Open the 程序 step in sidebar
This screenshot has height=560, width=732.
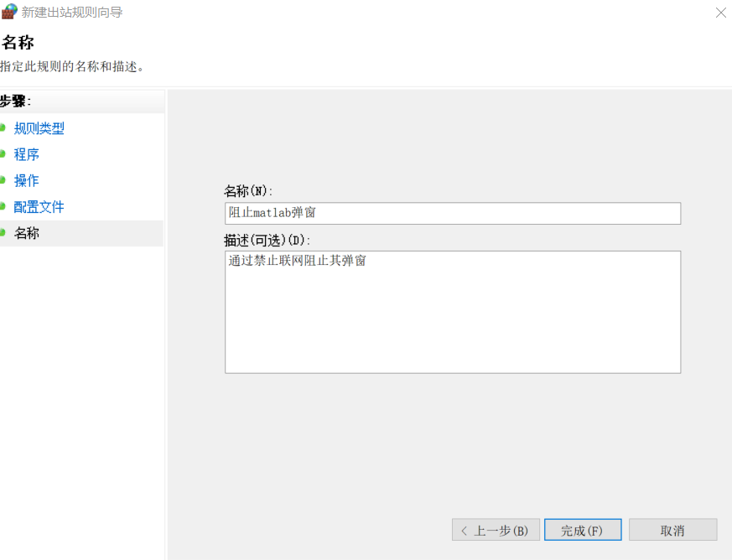pos(27,154)
